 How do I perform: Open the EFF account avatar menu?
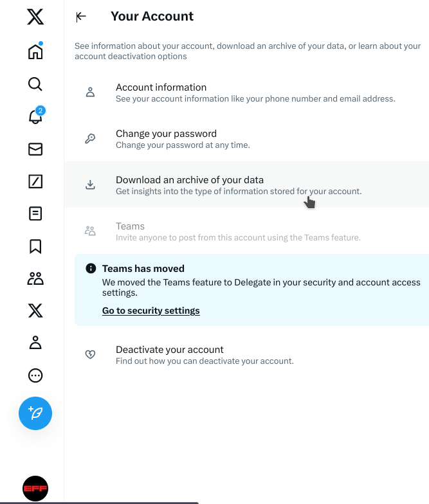[x=35, y=489]
